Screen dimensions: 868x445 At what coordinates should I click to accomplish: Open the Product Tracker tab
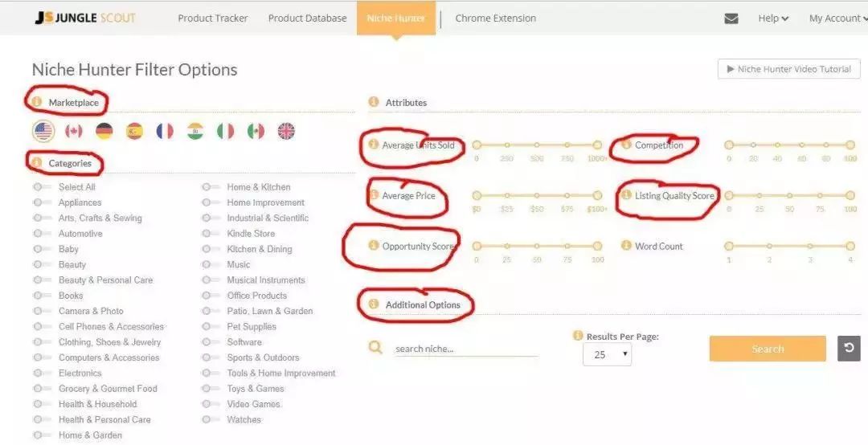point(212,18)
